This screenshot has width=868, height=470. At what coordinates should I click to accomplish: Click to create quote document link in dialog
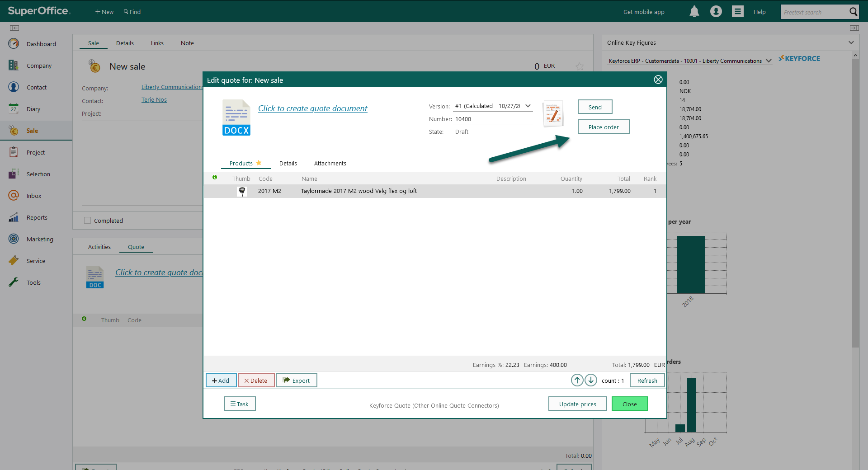[x=313, y=108]
